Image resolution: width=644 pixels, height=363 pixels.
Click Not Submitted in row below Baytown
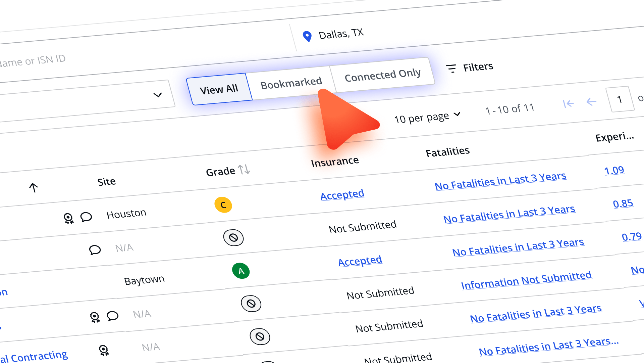380,293
